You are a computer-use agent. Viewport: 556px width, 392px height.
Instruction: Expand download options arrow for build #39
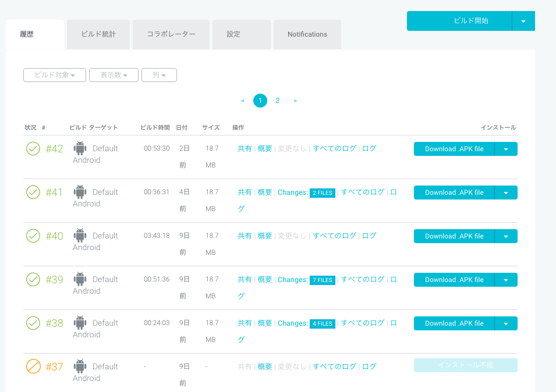pos(506,280)
